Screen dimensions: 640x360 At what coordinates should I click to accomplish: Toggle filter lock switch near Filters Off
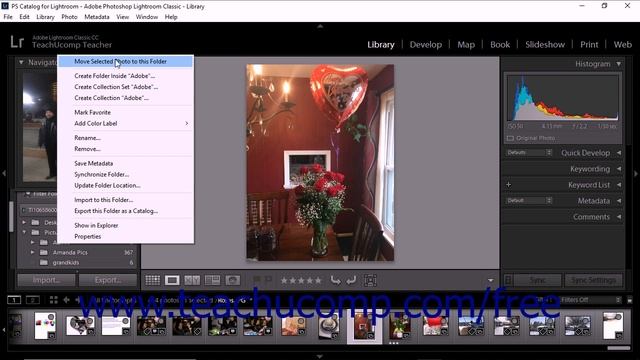[x=629, y=300]
